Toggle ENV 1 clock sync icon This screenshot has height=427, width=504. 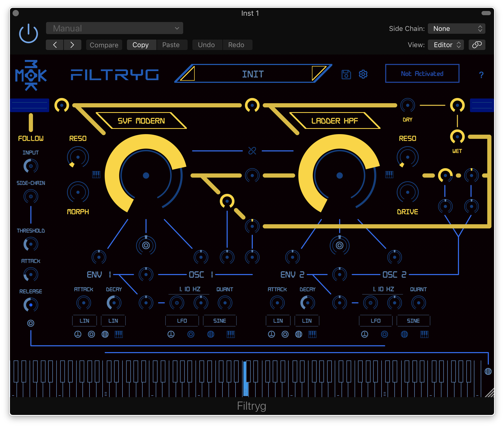(x=78, y=334)
